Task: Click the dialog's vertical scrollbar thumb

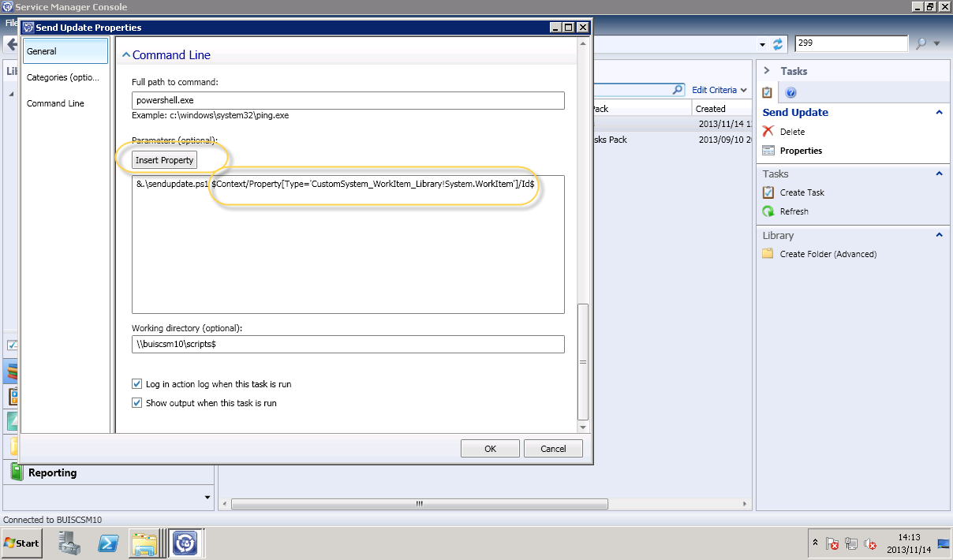Action: pyautogui.click(x=583, y=361)
